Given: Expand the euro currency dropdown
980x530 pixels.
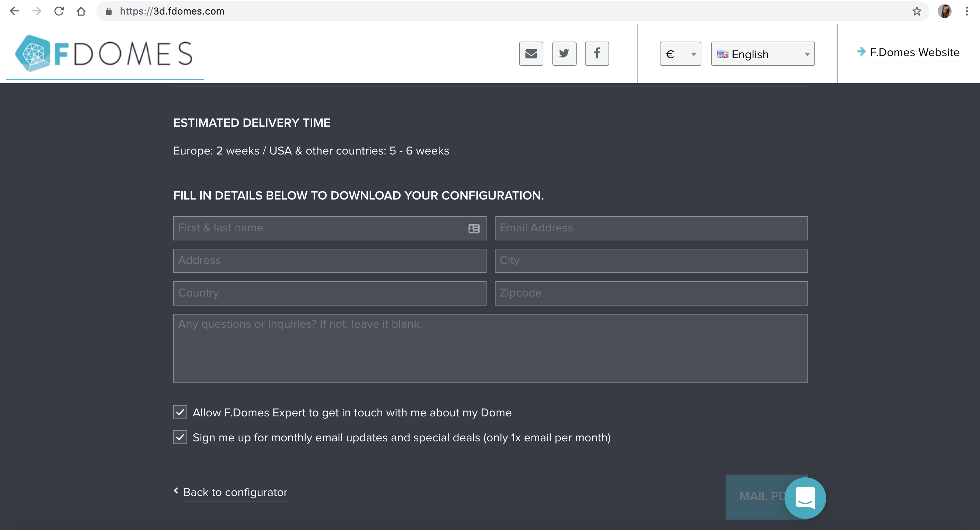Looking at the screenshot, I should (x=680, y=54).
